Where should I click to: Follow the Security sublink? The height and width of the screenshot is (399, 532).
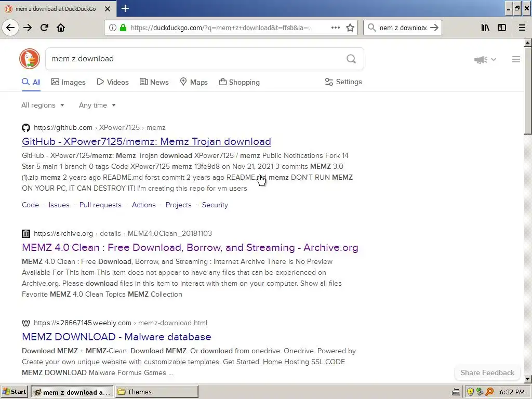[x=215, y=205]
